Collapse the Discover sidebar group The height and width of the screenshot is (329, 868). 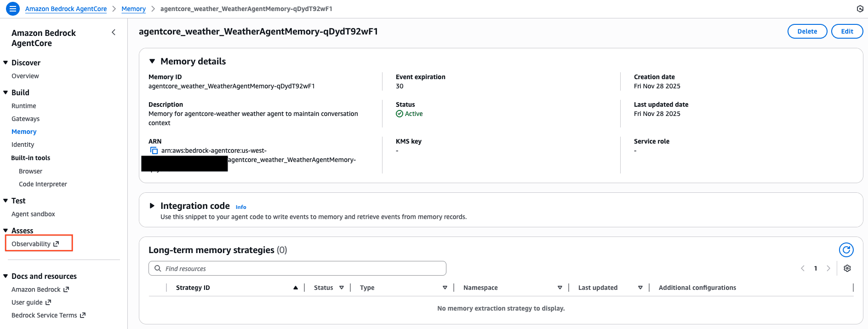tap(6, 63)
